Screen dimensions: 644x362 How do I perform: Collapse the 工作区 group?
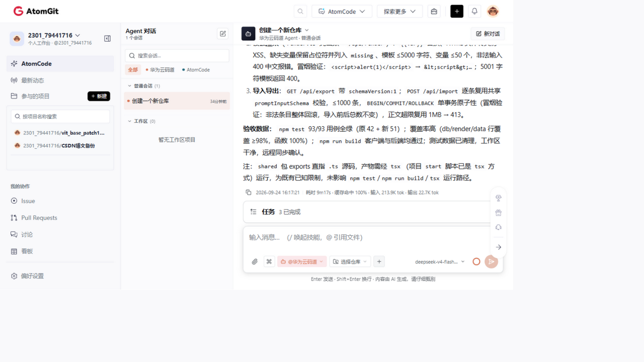[141, 121]
